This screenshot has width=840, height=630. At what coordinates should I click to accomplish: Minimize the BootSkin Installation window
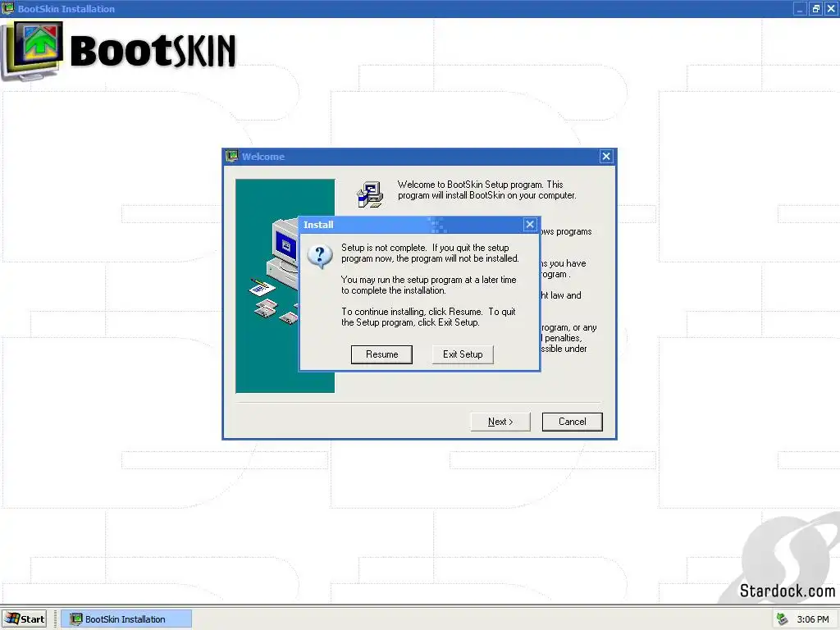coord(800,8)
